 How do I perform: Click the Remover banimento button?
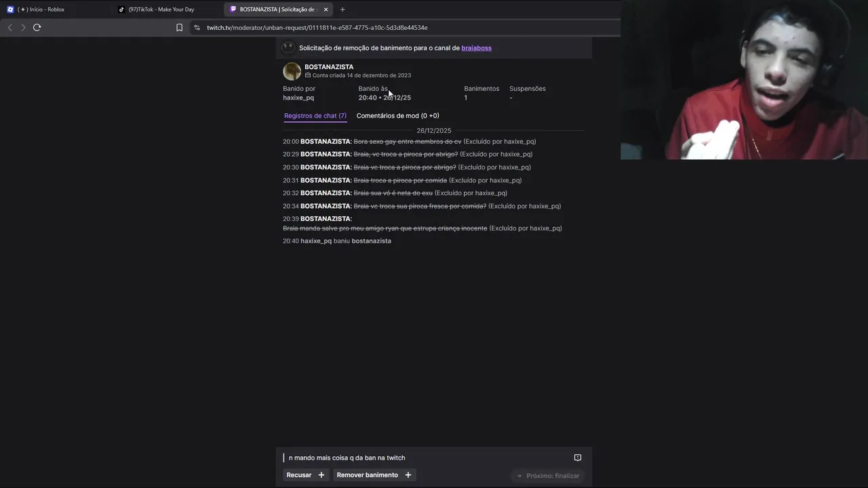(368, 475)
